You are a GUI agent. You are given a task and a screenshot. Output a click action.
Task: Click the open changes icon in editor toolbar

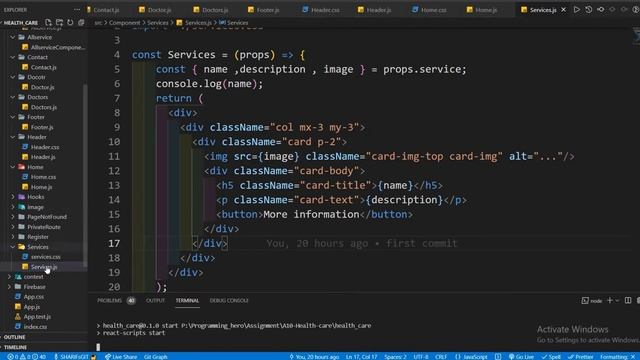[600, 9]
